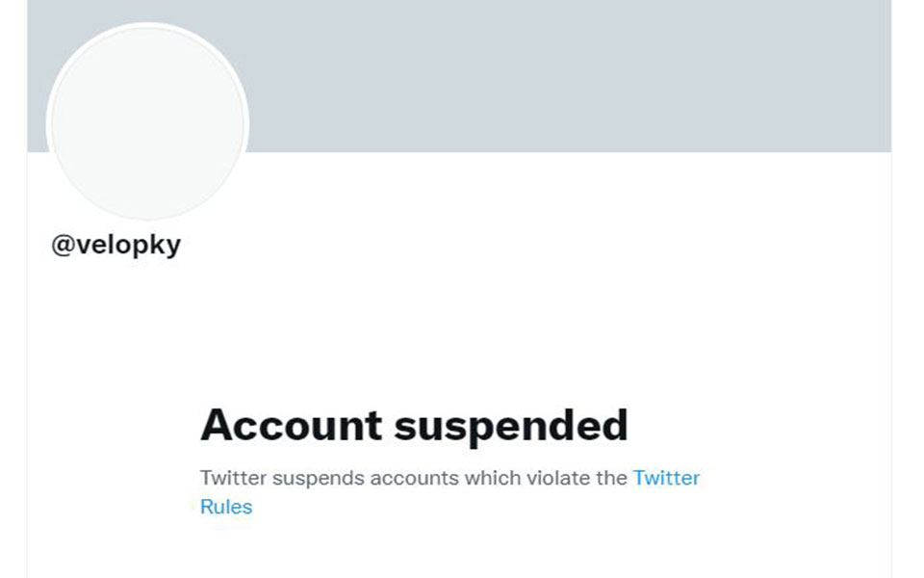Click the word Twitter starting the sentence

pos(231,478)
